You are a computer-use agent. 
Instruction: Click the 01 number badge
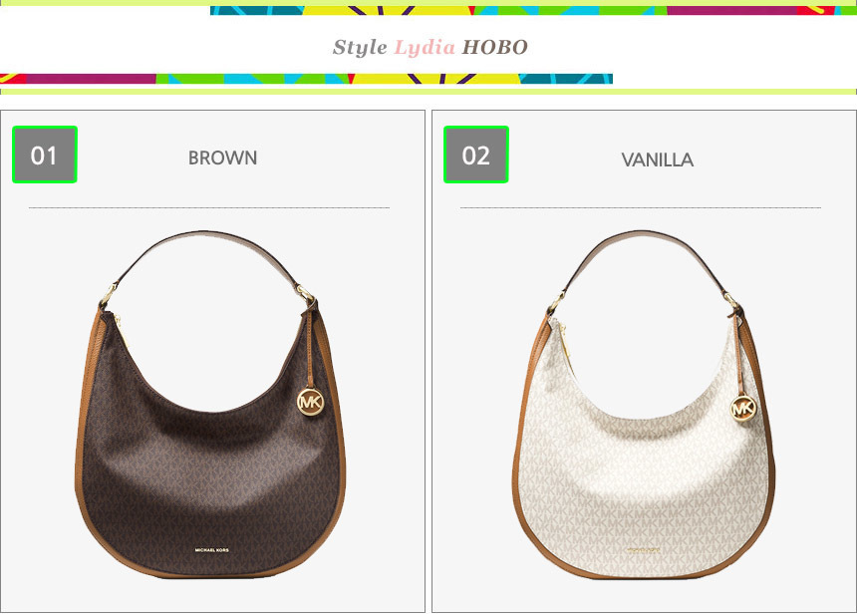[44, 154]
